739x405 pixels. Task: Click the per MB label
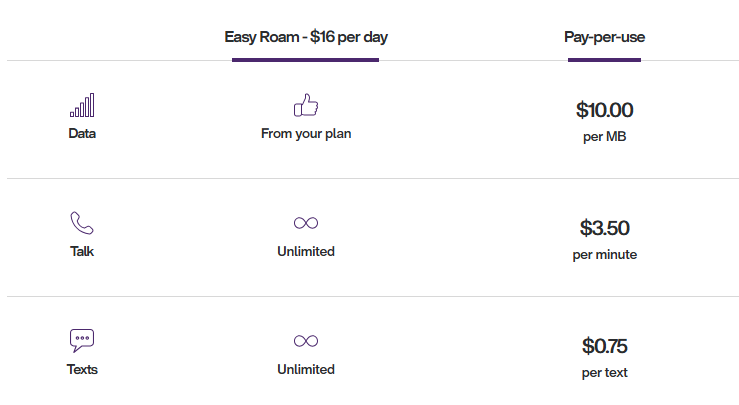pos(604,137)
